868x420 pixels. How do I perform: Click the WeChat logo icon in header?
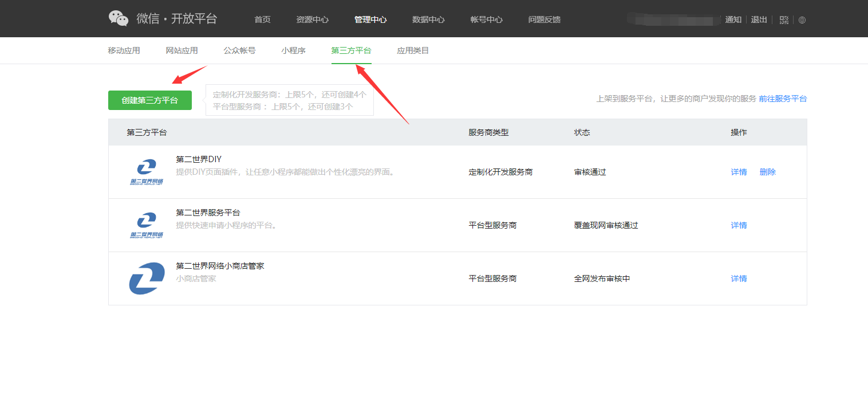point(119,18)
